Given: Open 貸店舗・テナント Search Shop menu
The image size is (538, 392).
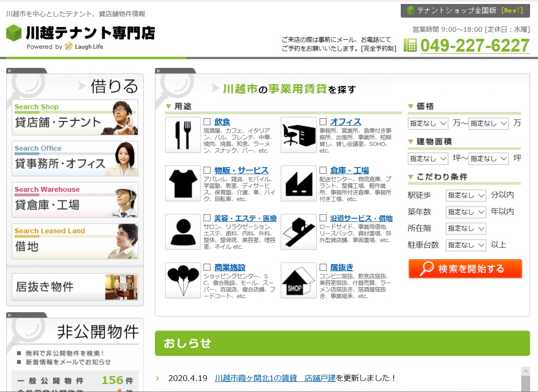Looking at the screenshot, I should [x=75, y=117].
